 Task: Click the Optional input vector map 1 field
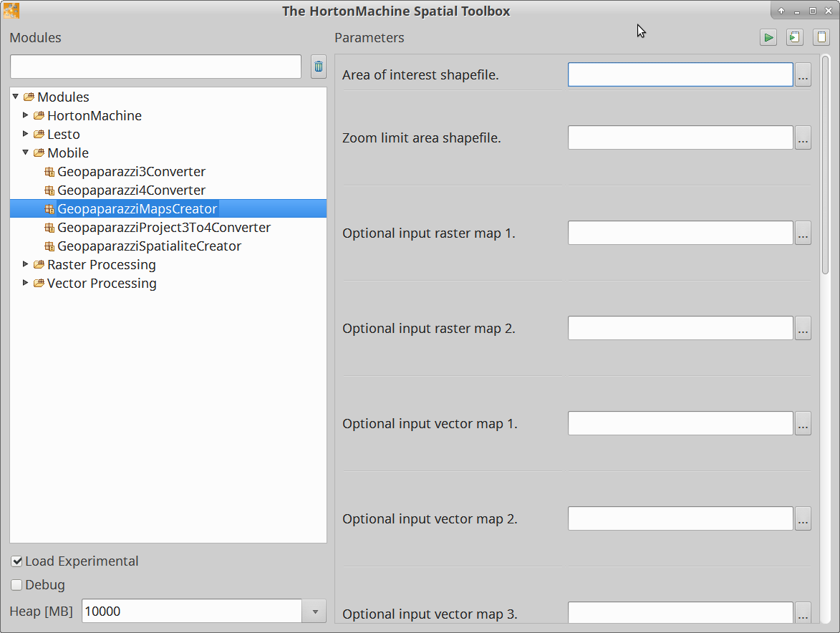point(680,424)
